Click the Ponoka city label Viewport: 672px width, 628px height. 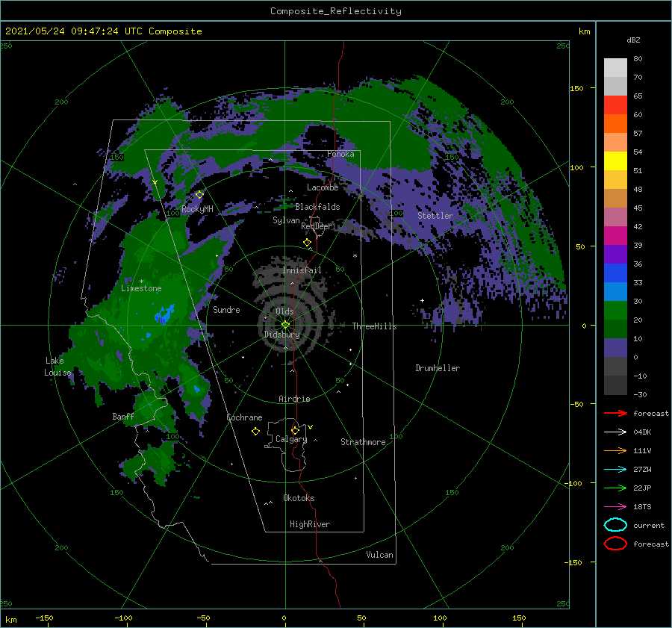(340, 154)
